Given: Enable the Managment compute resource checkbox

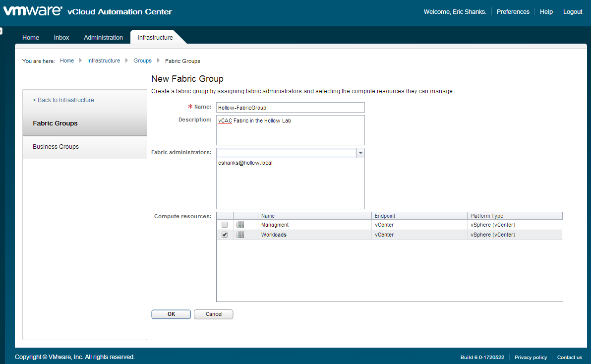Looking at the screenshot, I should (225, 225).
